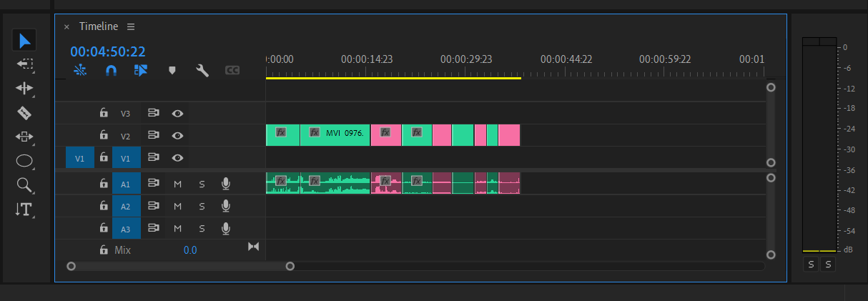Enable voice-over record on A3

[x=226, y=229]
